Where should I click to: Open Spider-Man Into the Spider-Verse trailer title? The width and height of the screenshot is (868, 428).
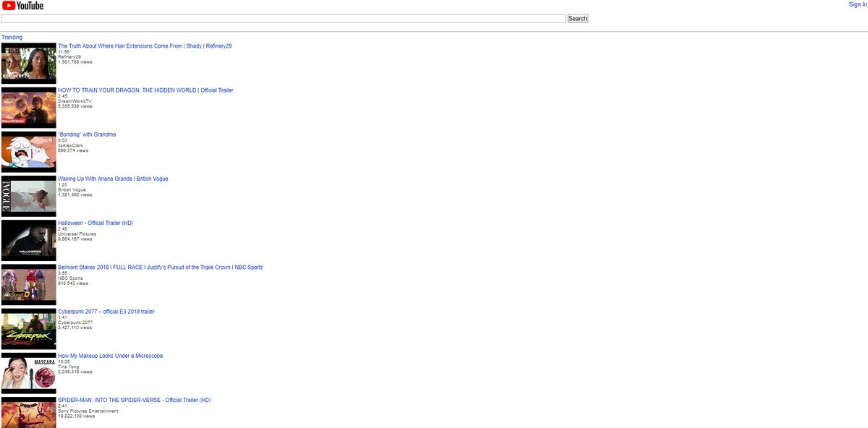click(x=135, y=399)
